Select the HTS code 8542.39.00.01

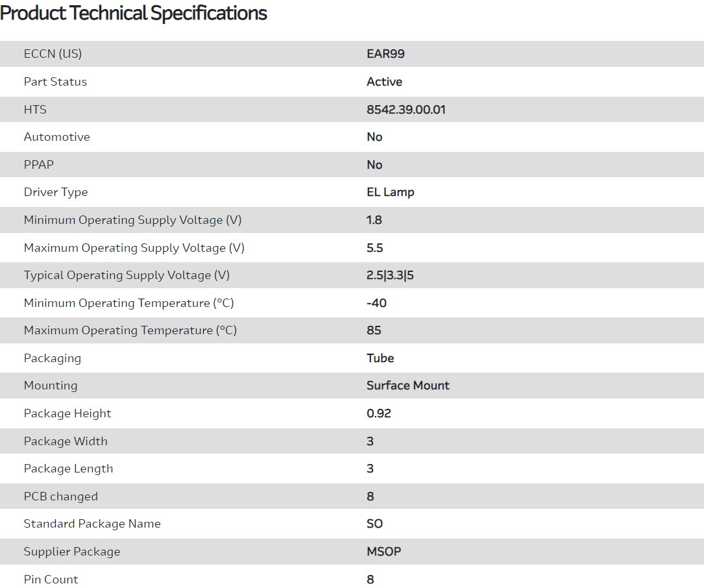tap(406, 110)
